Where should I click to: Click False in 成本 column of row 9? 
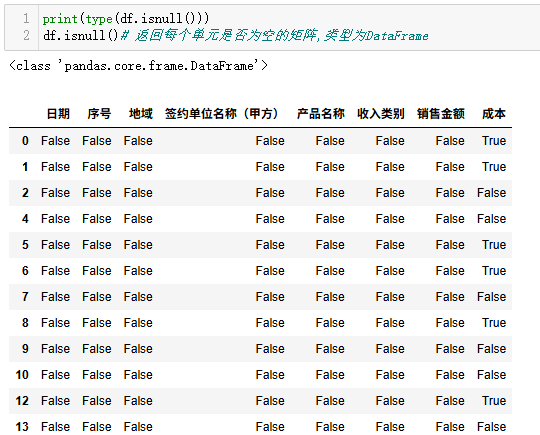(x=491, y=349)
